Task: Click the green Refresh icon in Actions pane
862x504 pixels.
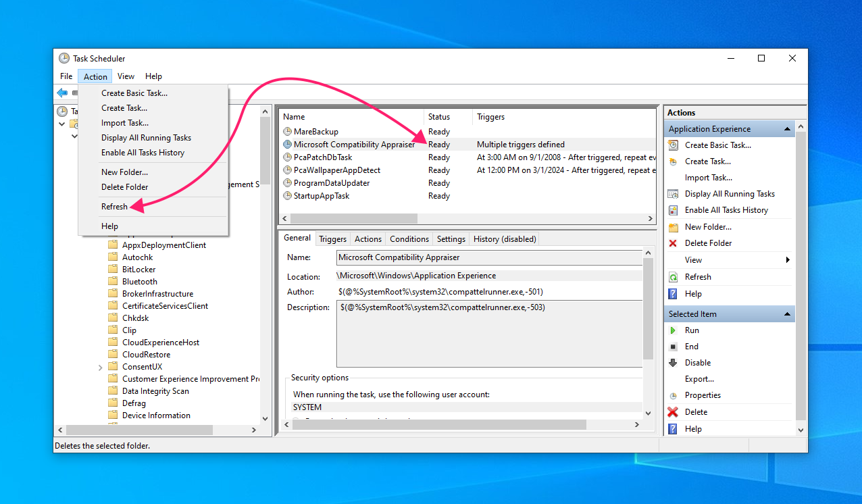Action: 673,277
